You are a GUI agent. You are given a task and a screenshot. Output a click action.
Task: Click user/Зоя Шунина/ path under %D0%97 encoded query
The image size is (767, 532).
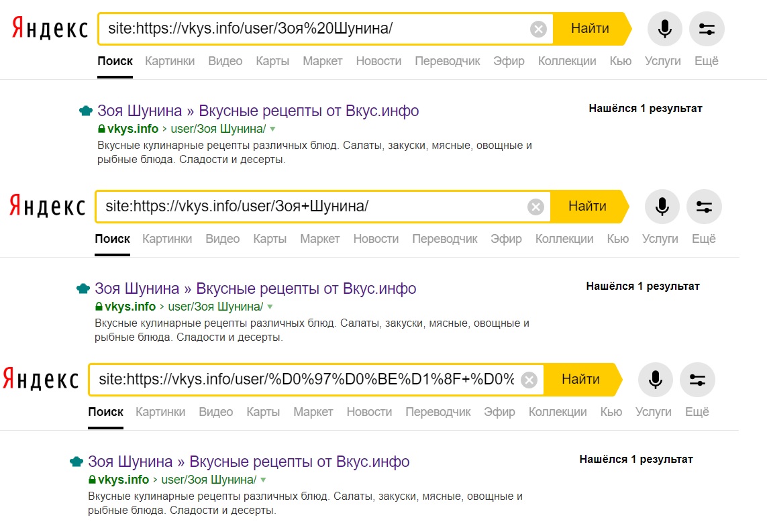pyautogui.click(x=209, y=480)
